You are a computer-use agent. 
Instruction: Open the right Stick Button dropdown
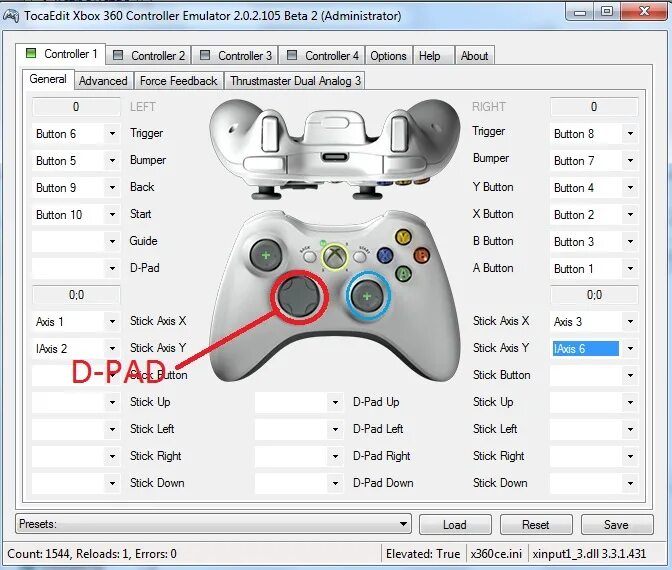click(x=630, y=375)
